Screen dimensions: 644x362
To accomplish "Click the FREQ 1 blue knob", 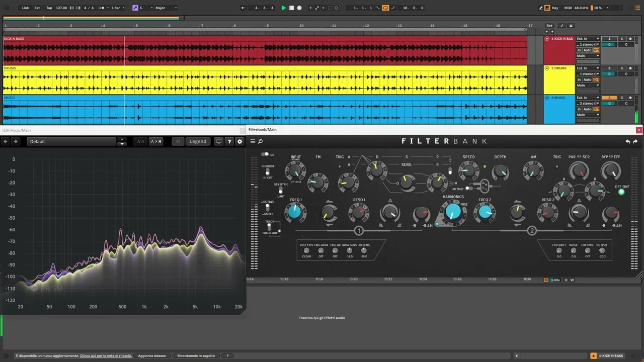I will click(295, 212).
